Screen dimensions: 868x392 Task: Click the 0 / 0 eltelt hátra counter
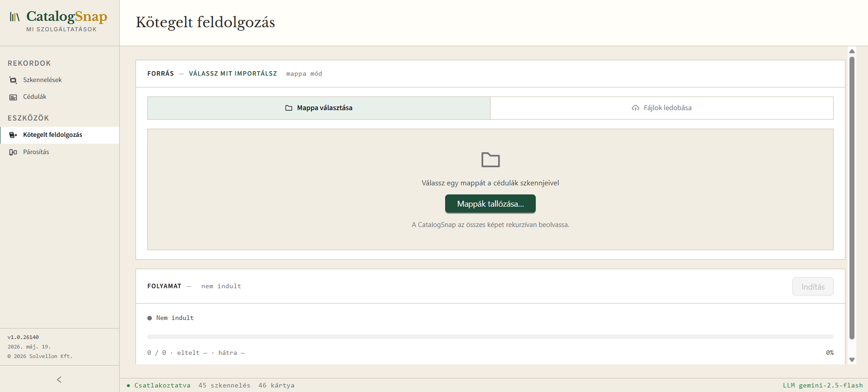[x=196, y=353]
